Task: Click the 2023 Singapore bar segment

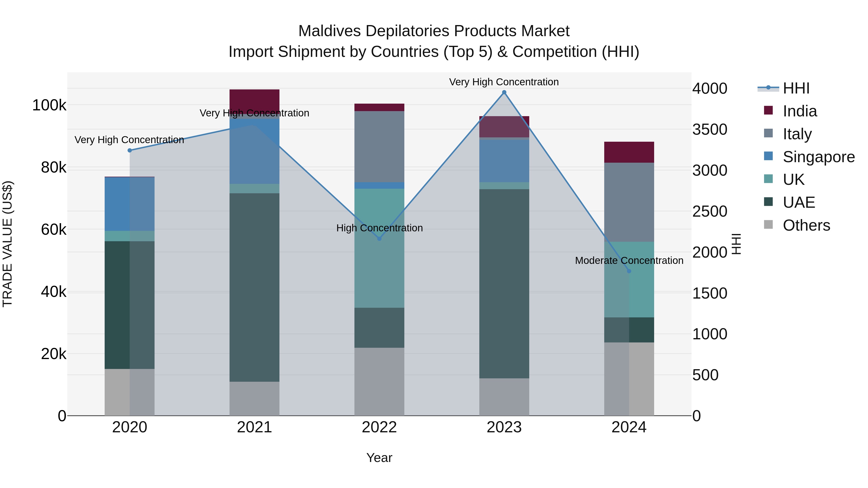Action: [x=504, y=161]
